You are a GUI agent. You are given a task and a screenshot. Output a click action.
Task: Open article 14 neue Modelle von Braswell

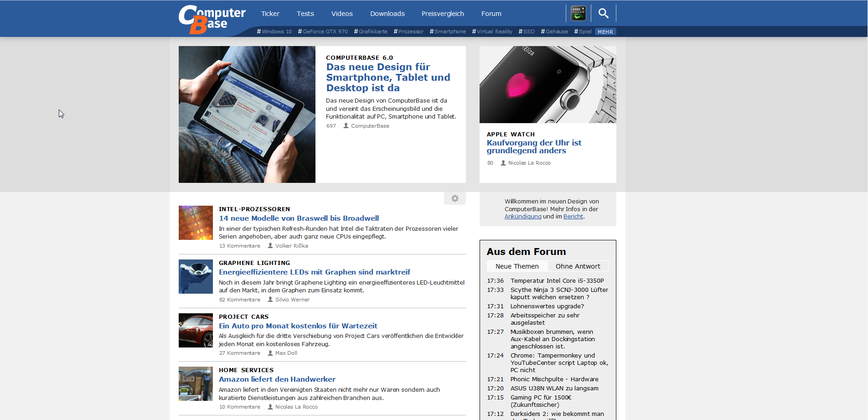tap(299, 218)
